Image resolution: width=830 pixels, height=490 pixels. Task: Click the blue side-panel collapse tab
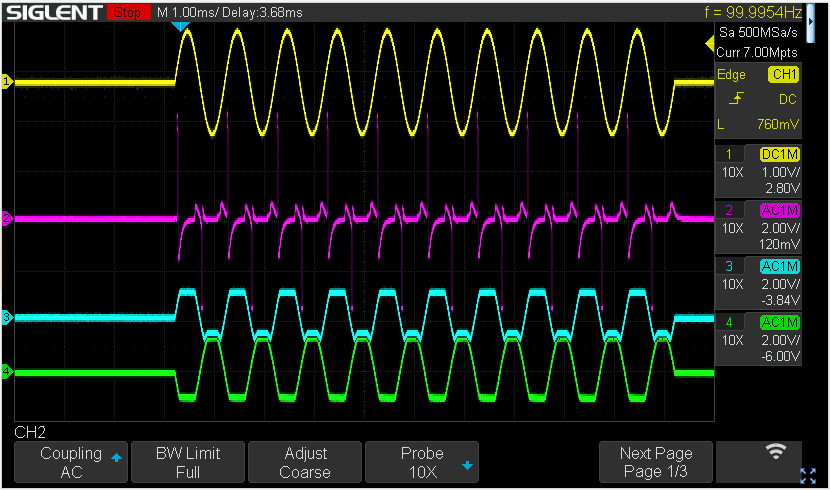click(x=810, y=23)
